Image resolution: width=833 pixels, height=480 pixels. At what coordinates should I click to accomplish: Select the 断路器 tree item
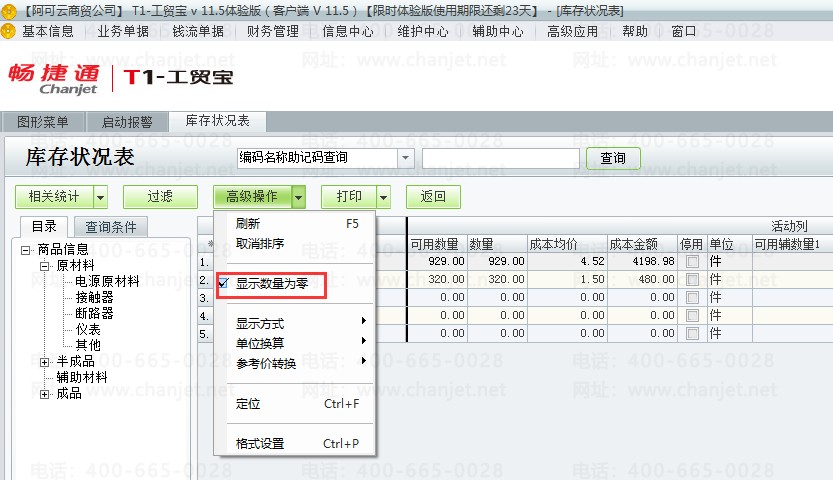click(94, 313)
